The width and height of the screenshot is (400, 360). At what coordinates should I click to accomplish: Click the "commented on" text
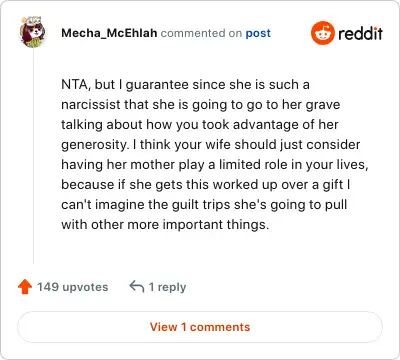pos(201,33)
